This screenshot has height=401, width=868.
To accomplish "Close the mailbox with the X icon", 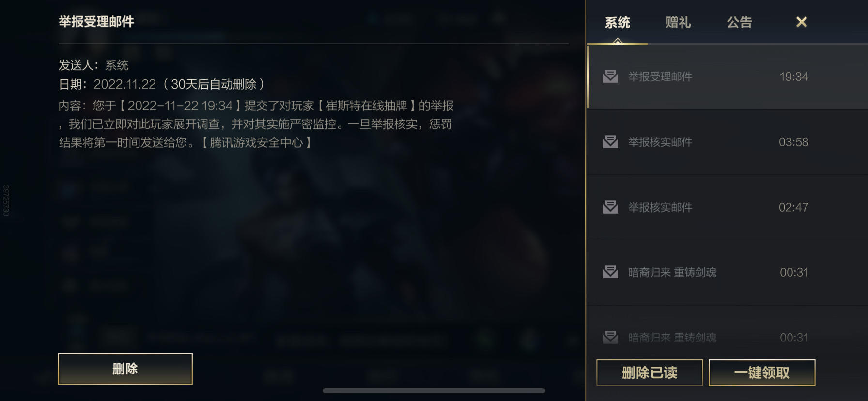I will coord(802,22).
